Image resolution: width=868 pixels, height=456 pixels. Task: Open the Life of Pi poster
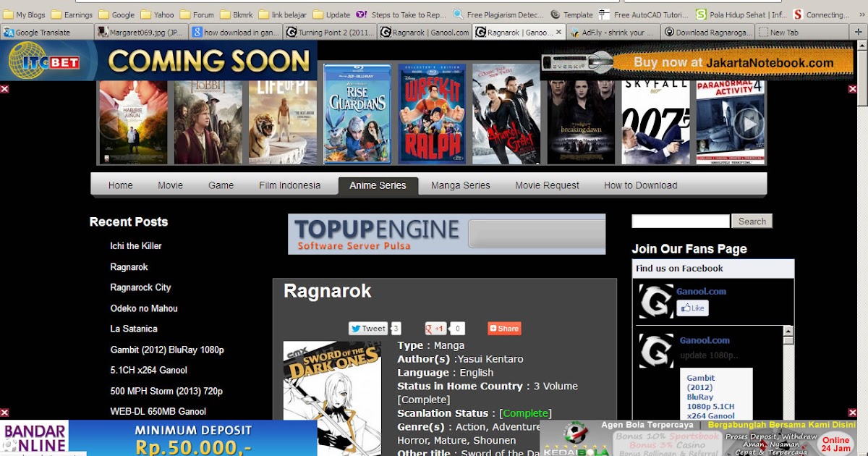pyautogui.click(x=283, y=122)
